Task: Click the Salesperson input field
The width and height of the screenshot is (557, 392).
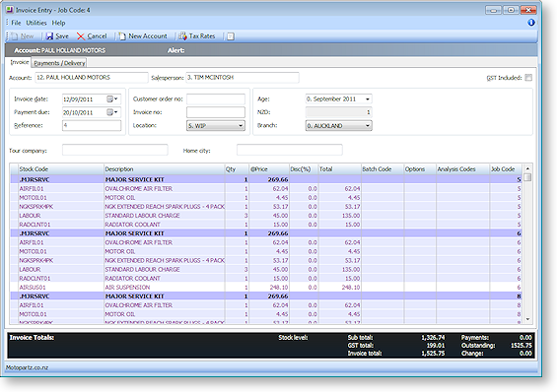Action: [243, 78]
